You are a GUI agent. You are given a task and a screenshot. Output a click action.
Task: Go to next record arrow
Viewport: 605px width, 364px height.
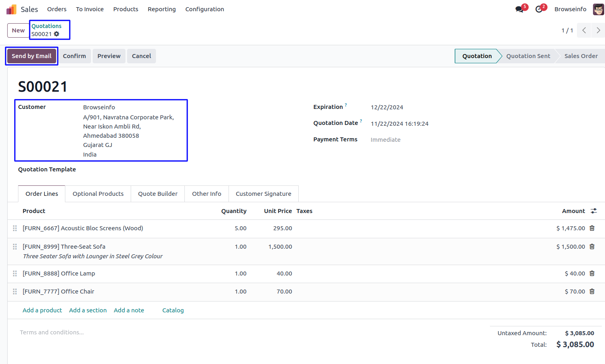(x=598, y=30)
